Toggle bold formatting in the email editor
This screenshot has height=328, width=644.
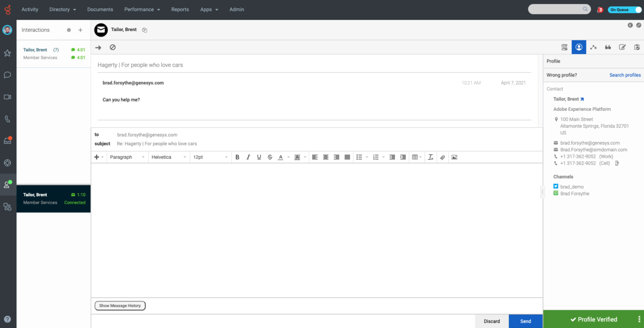[237, 157]
